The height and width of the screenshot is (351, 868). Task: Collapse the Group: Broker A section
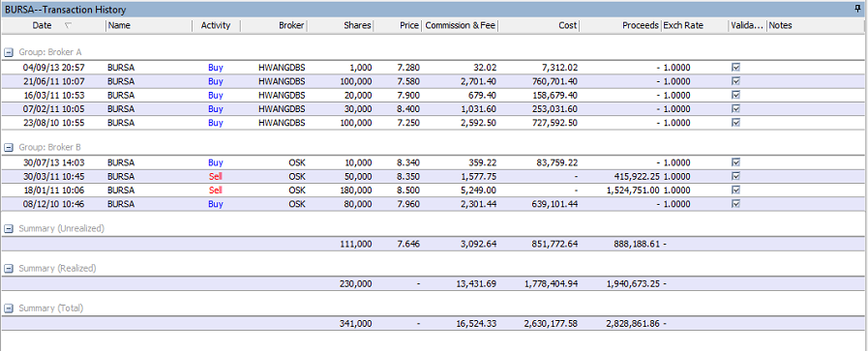[x=9, y=52]
